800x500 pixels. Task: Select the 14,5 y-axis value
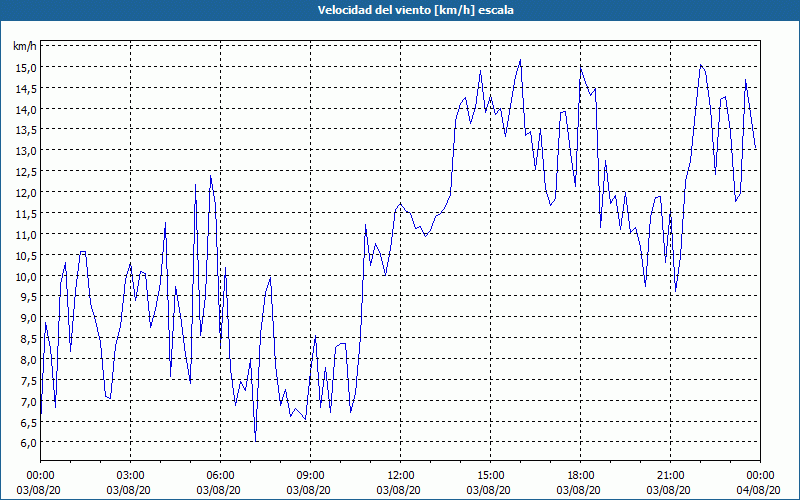pos(25,88)
